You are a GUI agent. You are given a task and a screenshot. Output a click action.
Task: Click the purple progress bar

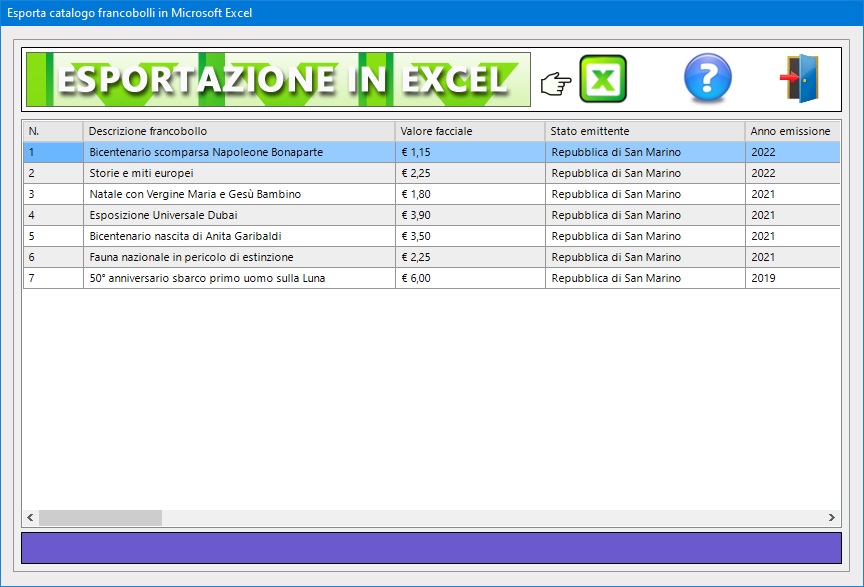431,548
